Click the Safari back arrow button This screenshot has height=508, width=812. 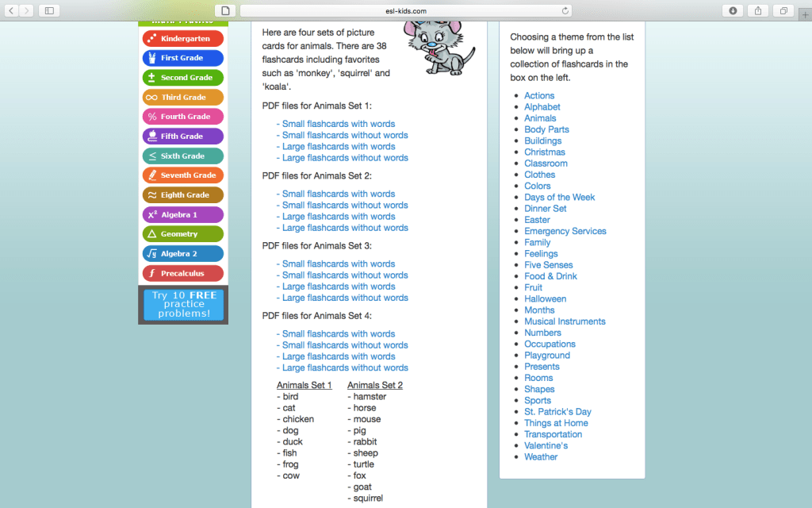12,10
